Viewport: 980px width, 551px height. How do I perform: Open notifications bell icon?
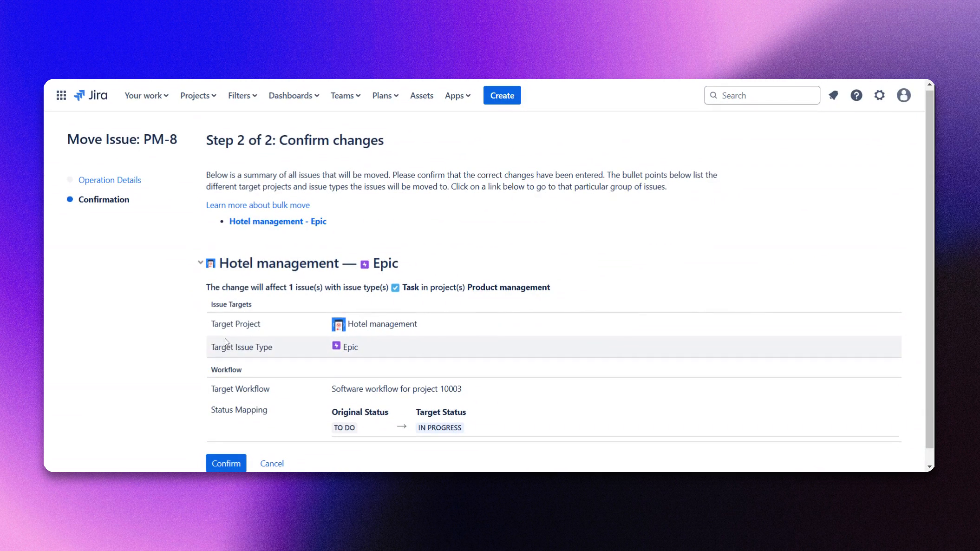point(833,95)
